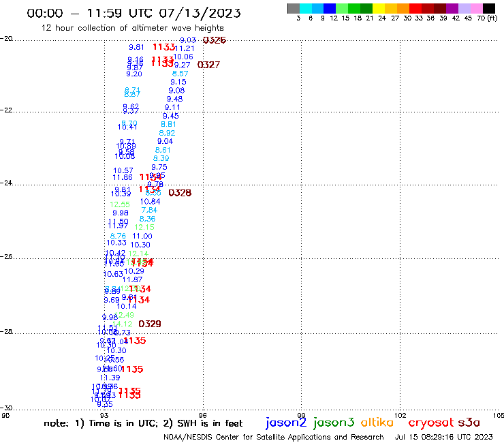Click the wave height value 10.63

(x=113, y=274)
